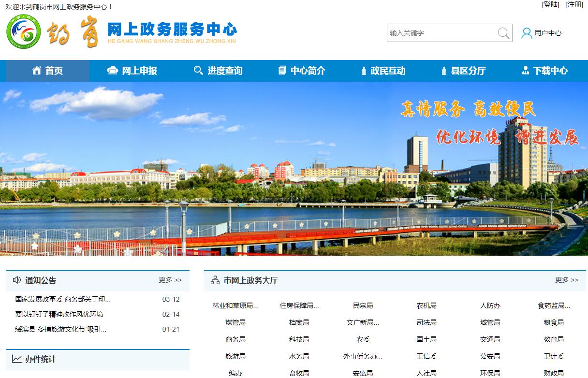Click the magnifier icon beside 进度查询
Viewport: 588px width, 378px height.
coord(198,71)
